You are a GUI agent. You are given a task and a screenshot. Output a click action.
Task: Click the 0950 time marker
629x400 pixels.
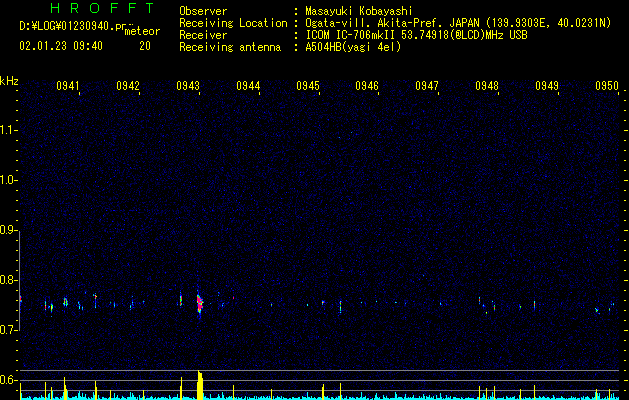(x=607, y=86)
